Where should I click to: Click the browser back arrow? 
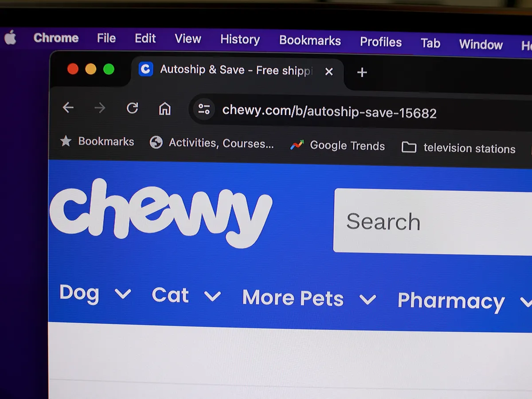pyautogui.click(x=68, y=107)
